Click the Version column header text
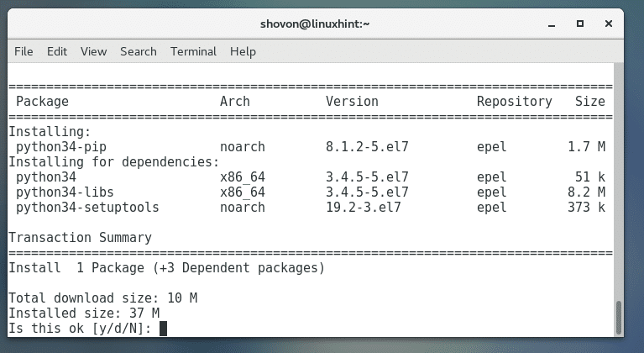The height and width of the screenshot is (353, 644). point(352,102)
